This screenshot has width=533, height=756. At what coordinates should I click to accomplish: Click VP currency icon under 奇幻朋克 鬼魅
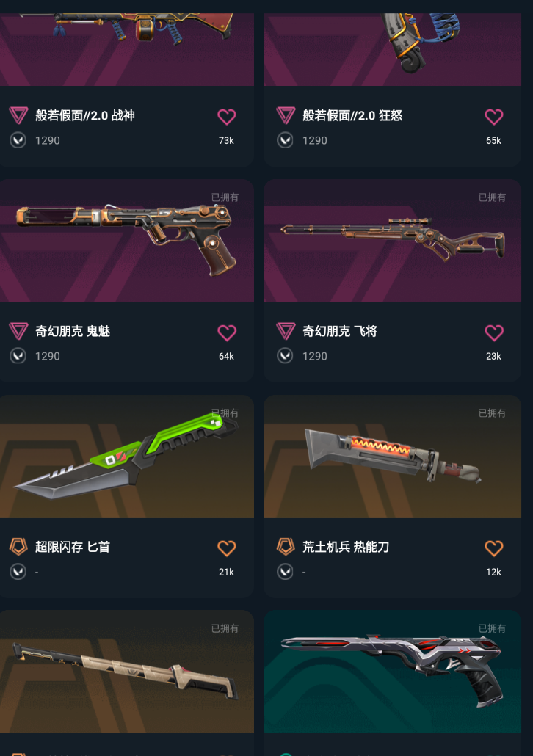[18, 356]
